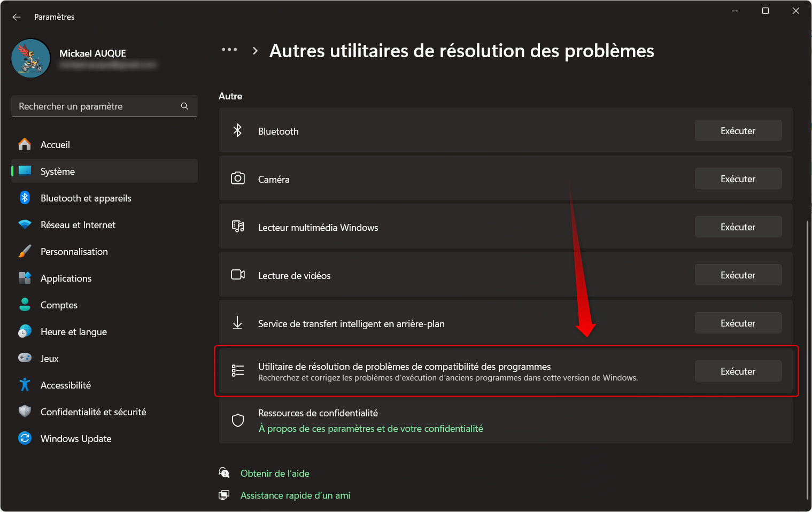Click the Lecteur multimédia Windows icon
This screenshot has width=812, height=512.
pos(238,227)
